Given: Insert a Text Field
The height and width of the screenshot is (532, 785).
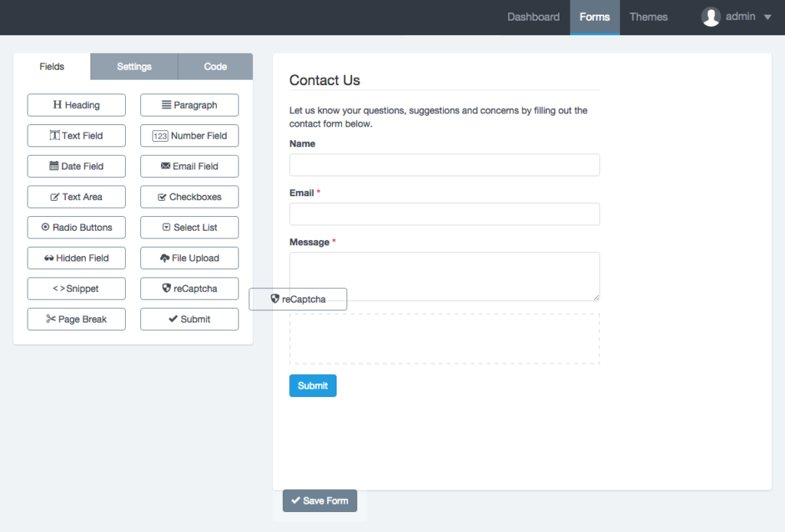Looking at the screenshot, I should [x=76, y=136].
